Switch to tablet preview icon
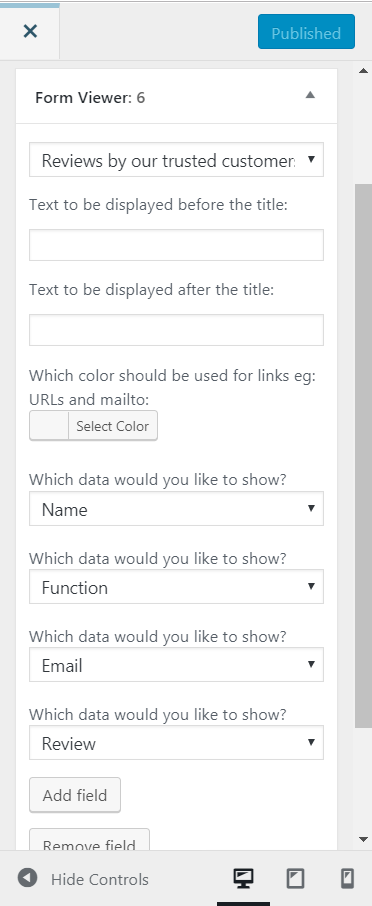Image resolution: width=372 pixels, height=906 pixels. pos(295,879)
